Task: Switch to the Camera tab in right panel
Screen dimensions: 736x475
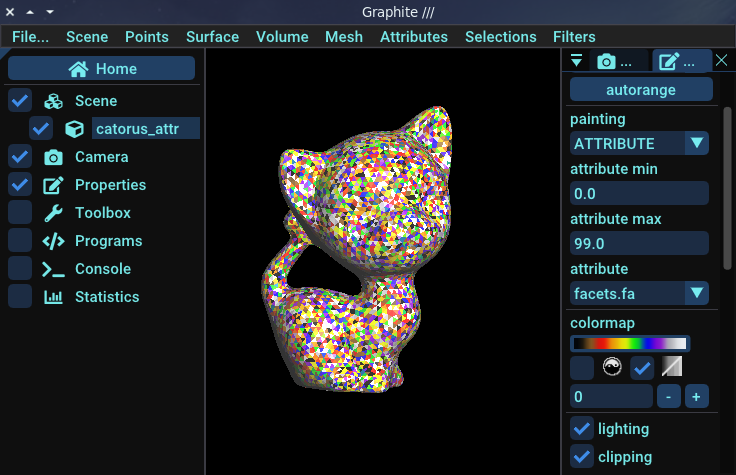Action: [614, 62]
